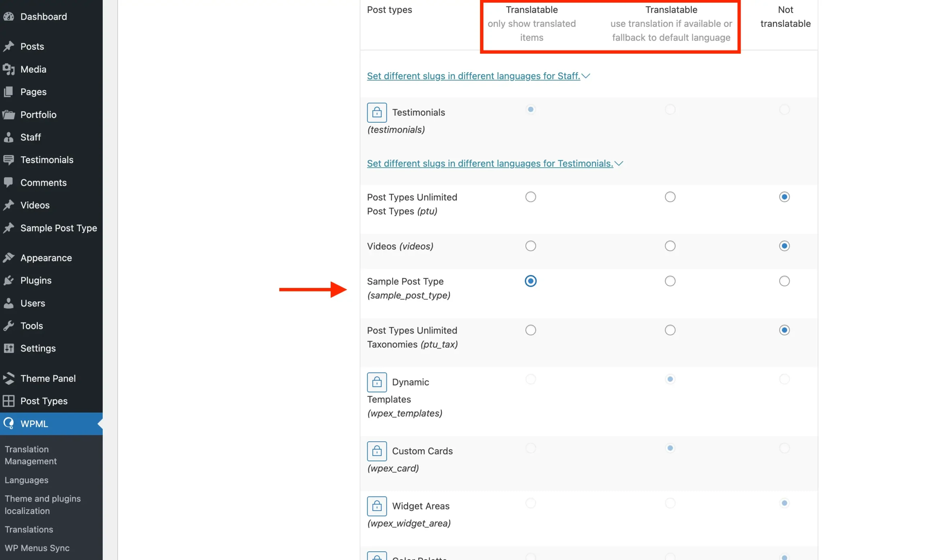Click the (wpex_templates) slug text
The width and height of the screenshot is (929, 560).
[405, 413]
